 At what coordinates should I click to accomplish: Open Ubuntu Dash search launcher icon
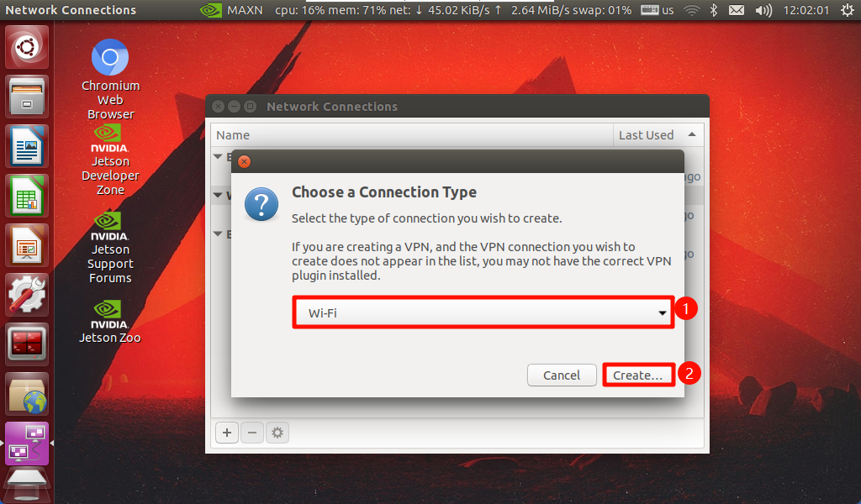(27, 47)
